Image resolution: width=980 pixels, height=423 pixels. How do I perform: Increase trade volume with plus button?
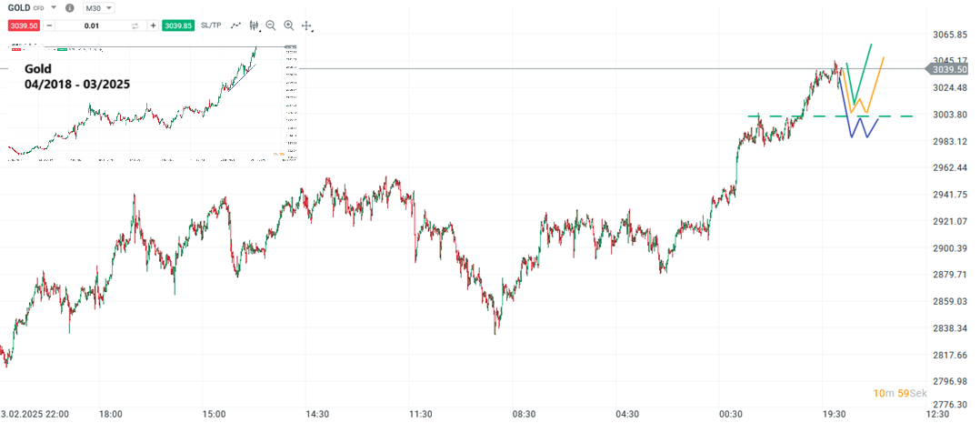coord(153,25)
